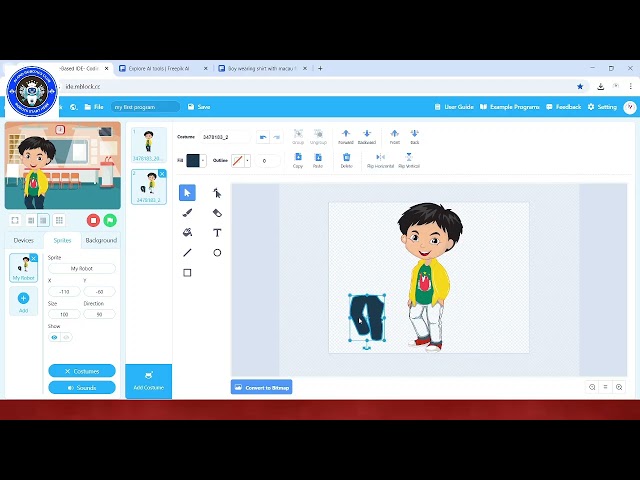Open the Devices tab

point(24,240)
